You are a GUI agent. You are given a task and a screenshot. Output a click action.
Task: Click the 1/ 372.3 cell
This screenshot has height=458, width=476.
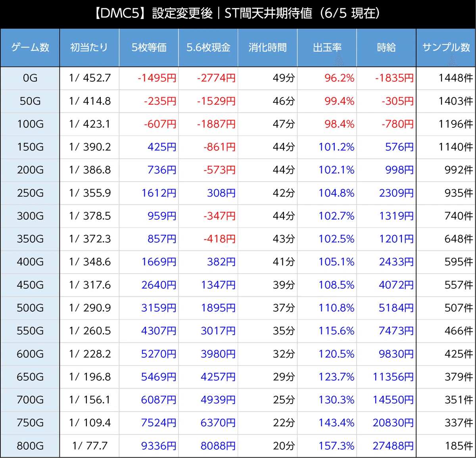click(x=90, y=239)
